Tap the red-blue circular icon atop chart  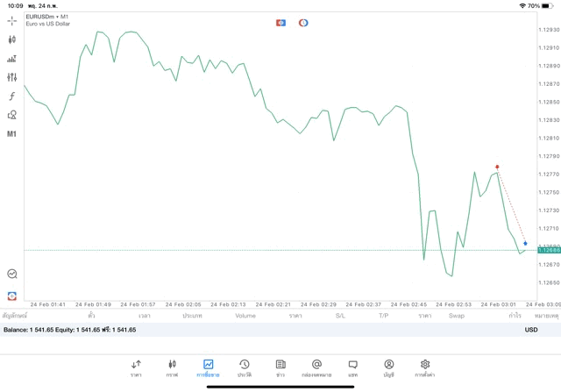coord(303,23)
